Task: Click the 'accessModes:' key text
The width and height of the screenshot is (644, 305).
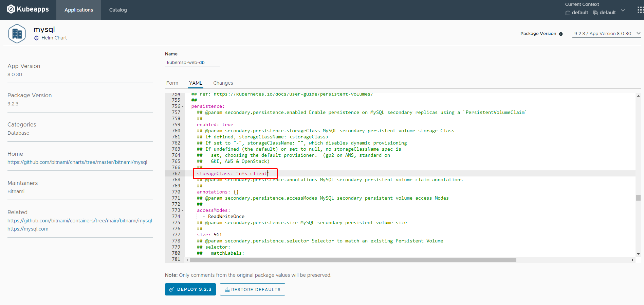Action: click(214, 210)
